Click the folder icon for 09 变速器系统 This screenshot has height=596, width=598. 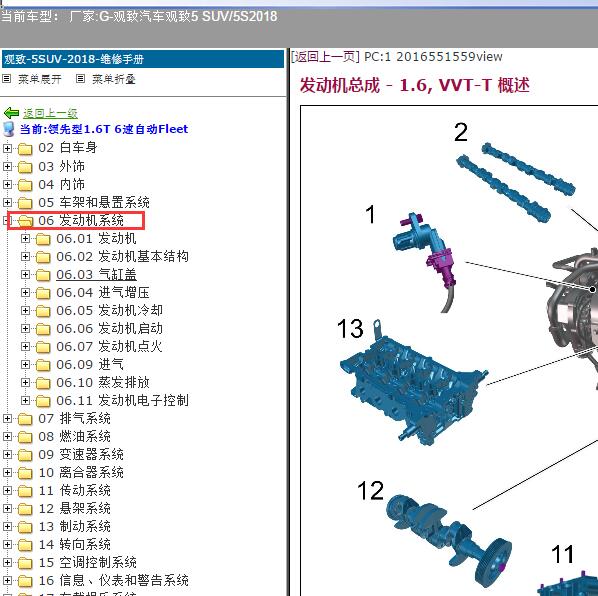[25, 455]
